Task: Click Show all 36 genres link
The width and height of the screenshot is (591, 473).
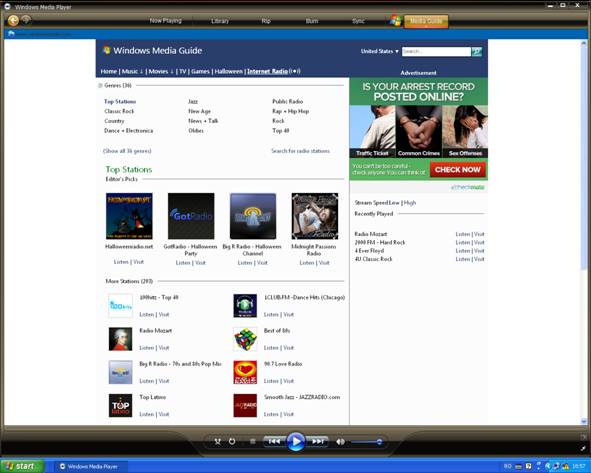Action: [x=127, y=151]
